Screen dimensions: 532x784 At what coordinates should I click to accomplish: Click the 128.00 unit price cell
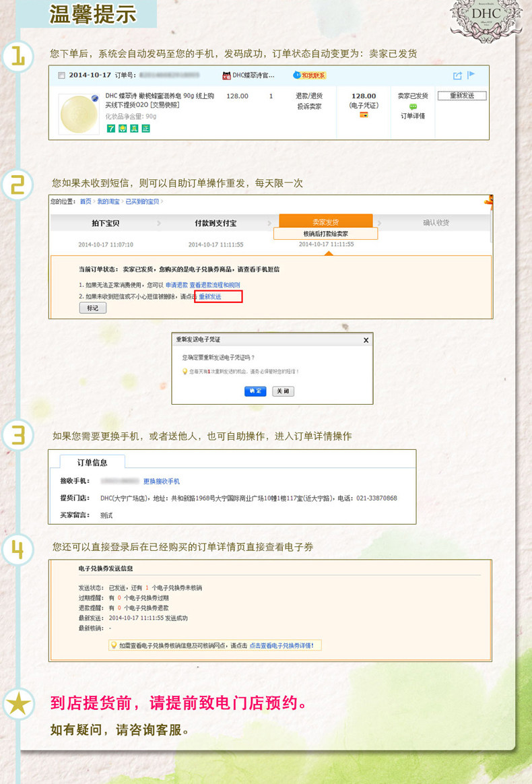238,96
